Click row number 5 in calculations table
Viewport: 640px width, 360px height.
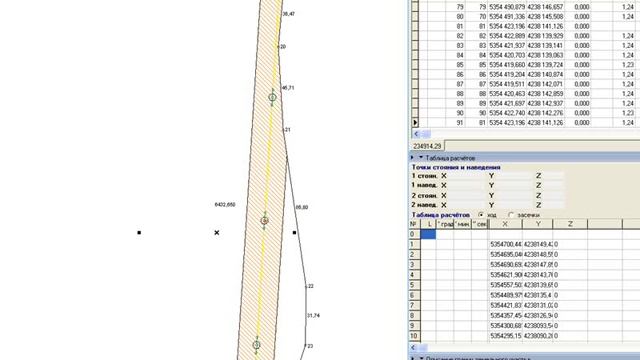pos(414,285)
